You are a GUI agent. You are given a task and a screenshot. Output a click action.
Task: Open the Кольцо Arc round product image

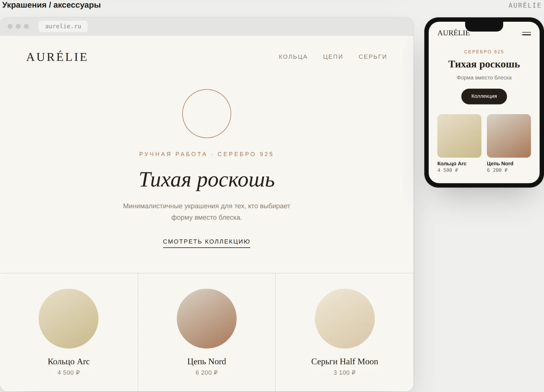tap(68, 319)
